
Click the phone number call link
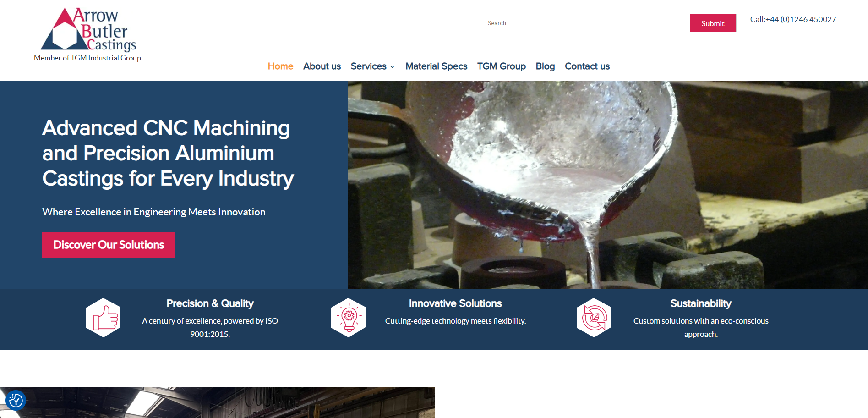(x=793, y=19)
